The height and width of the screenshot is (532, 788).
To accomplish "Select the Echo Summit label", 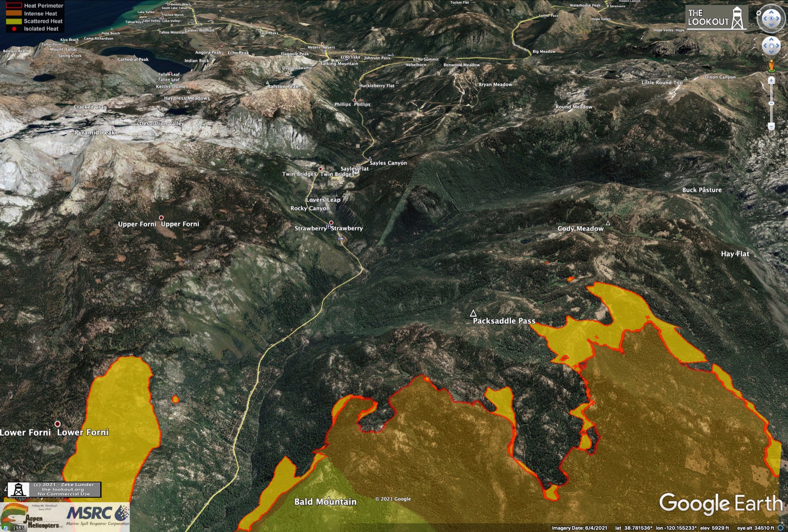I will pyautogui.click(x=426, y=59).
